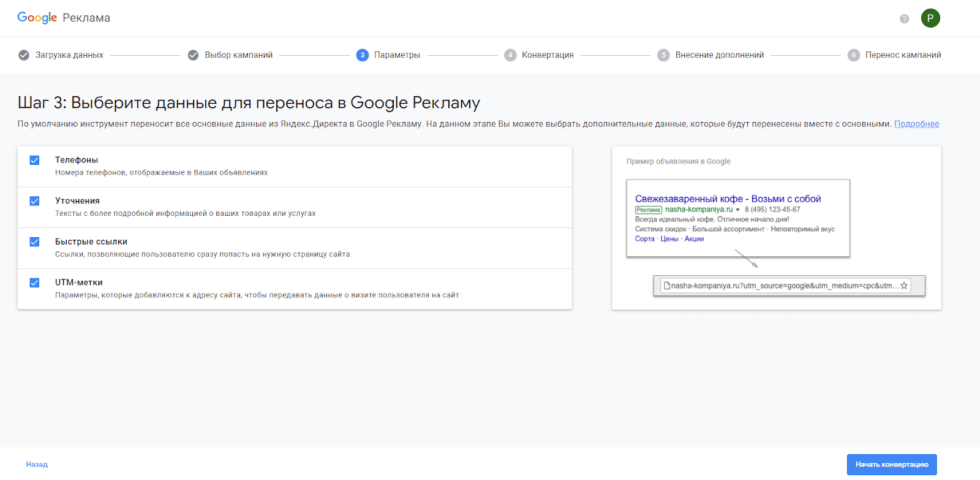Click the description about Параметры, которые добавляются
The height and width of the screenshot is (480, 980).
point(257,295)
